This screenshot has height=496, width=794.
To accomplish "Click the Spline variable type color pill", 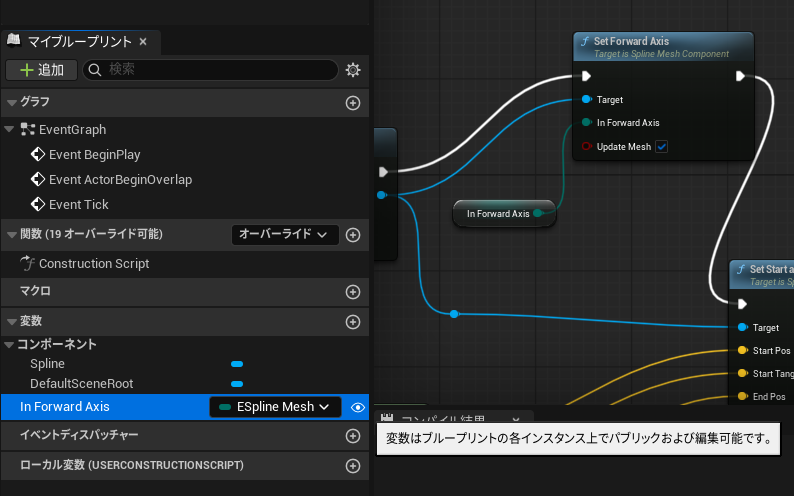I will point(237,364).
